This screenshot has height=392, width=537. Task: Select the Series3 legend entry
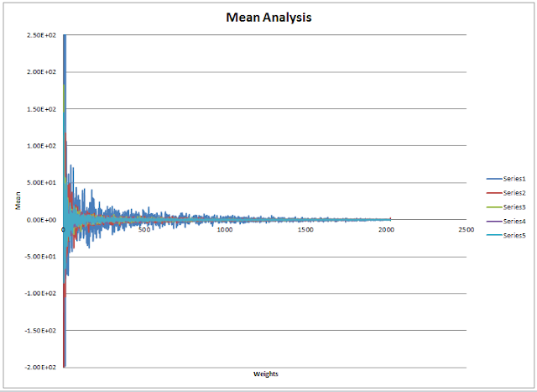tap(506, 207)
